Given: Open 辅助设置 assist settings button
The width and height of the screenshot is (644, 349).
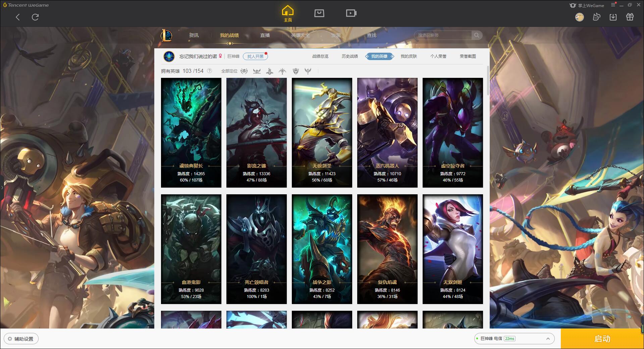Looking at the screenshot, I should click(x=21, y=339).
